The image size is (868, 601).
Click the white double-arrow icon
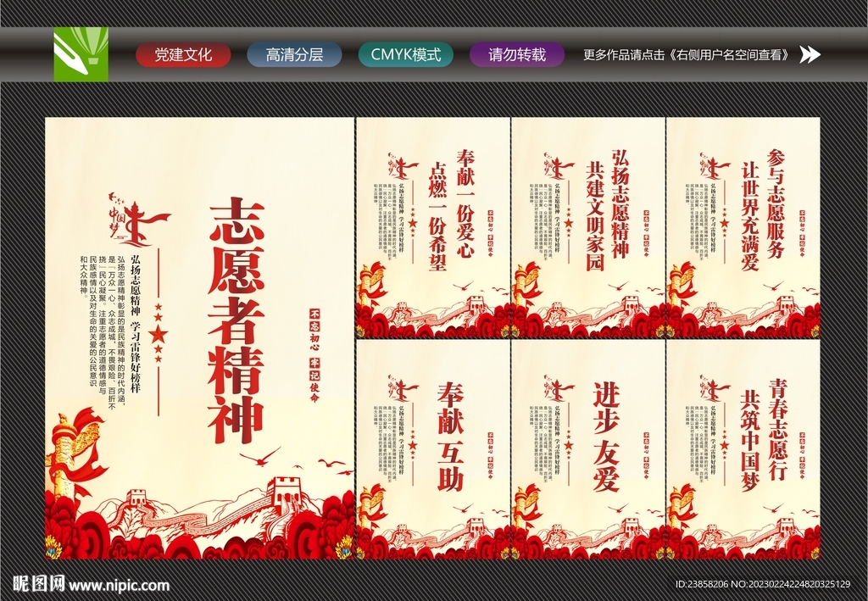(x=810, y=54)
